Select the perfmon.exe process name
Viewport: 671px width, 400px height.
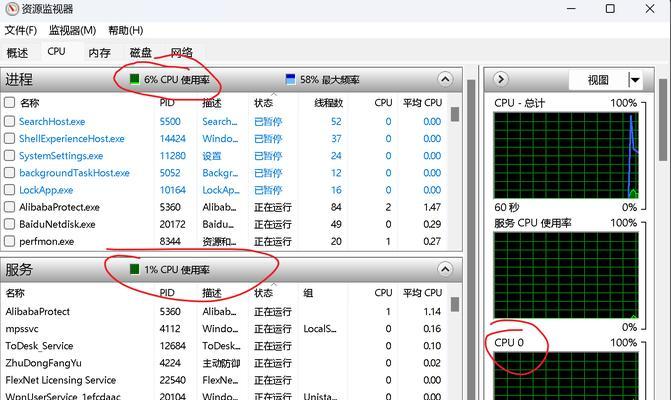click(47, 241)
